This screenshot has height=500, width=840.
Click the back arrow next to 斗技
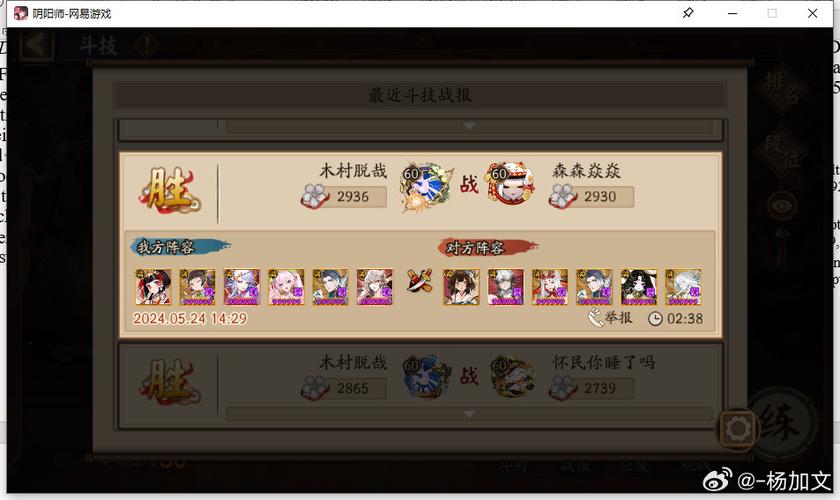36,45
